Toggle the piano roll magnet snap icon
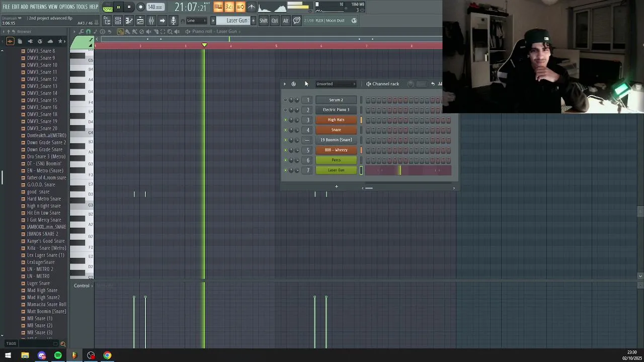 click(x=89, y=31)
